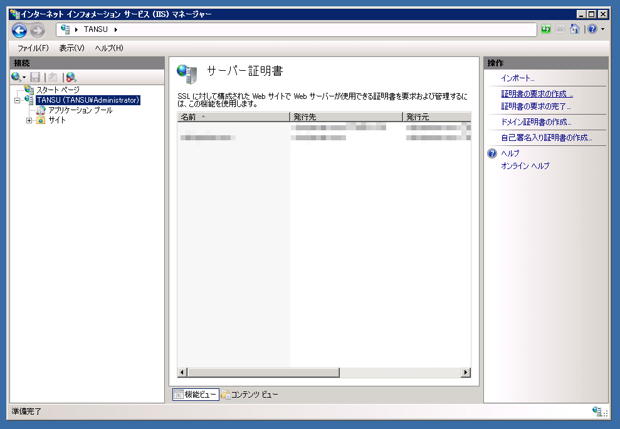Screen dimensions: 620x429
Task: Click the Help icon in the 操作 pane
Action: 492,153
